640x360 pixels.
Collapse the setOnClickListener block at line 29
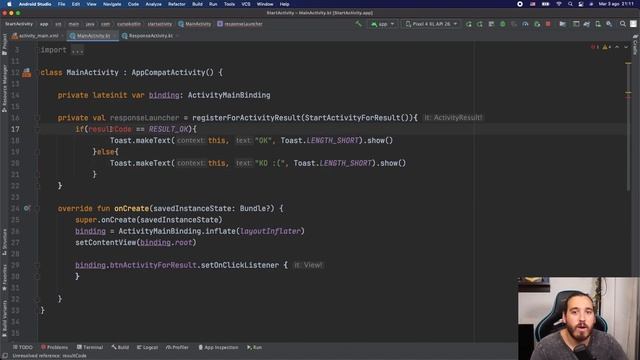(x=37, y=265)
